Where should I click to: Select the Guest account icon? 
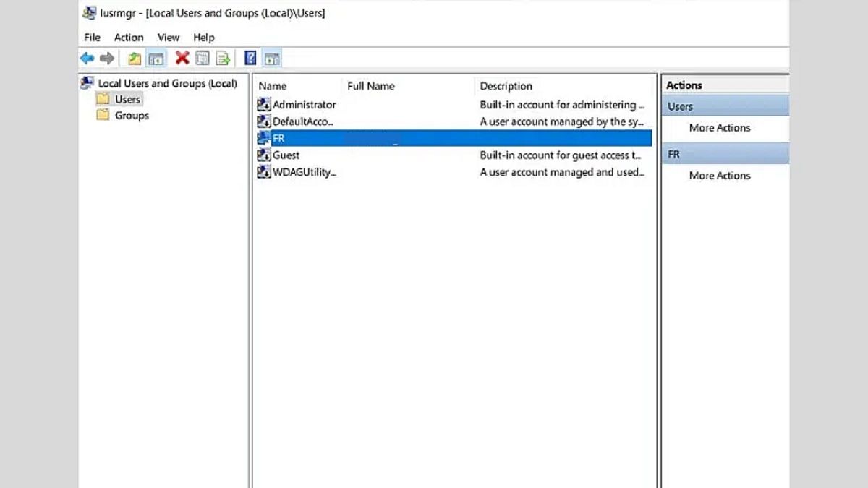pyautogui.click(x=264, y=155)
